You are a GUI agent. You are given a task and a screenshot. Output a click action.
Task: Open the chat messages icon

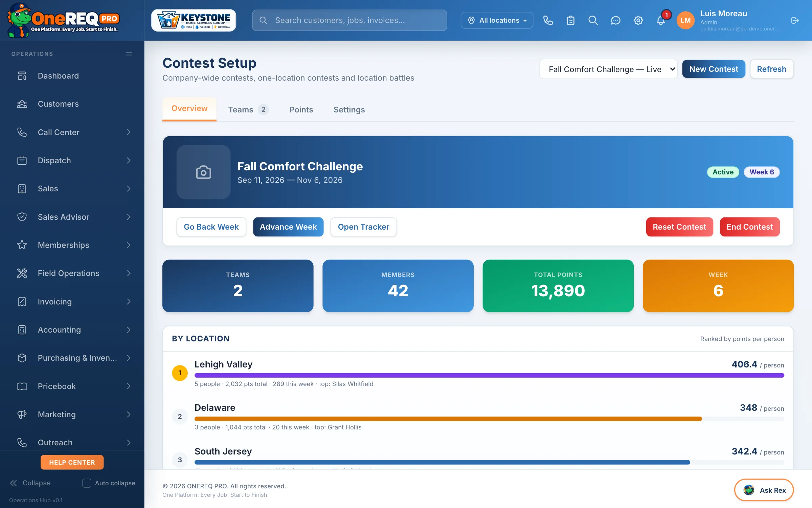(x=615, y=20)
